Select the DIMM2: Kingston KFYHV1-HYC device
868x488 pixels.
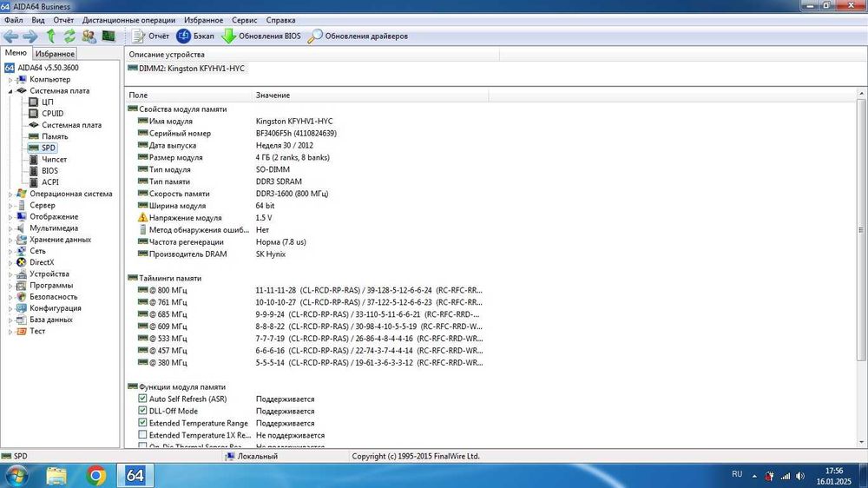[x=186, y=68]
